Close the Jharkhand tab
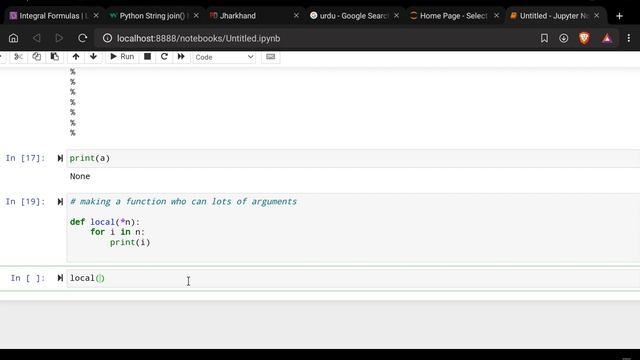640x360 pixels. (x=296, y=16)
